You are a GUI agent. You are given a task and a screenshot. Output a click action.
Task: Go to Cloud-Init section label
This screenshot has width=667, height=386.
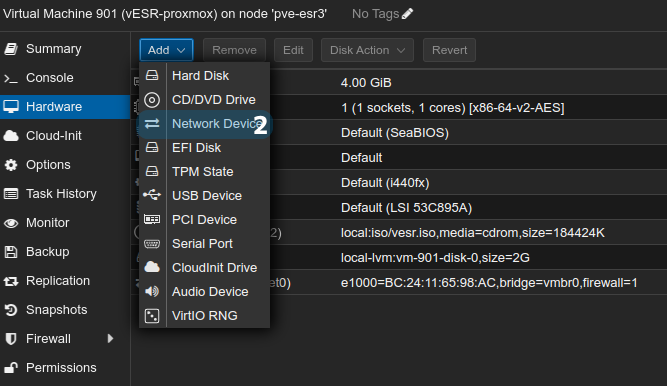click(54, 136)
